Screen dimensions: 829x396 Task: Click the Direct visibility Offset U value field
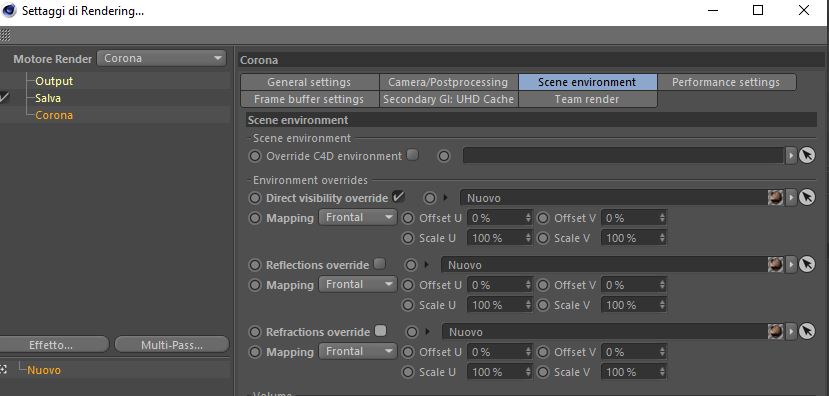pos(499,217)
